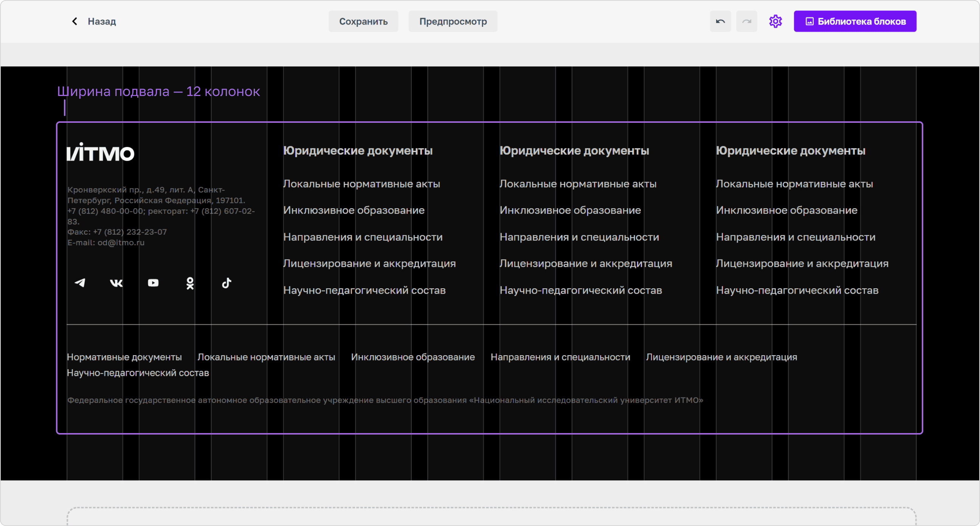This screenshot has height=526, width=980.
Task: Click Направления и специальности in first column
Action: pos(363,237)
